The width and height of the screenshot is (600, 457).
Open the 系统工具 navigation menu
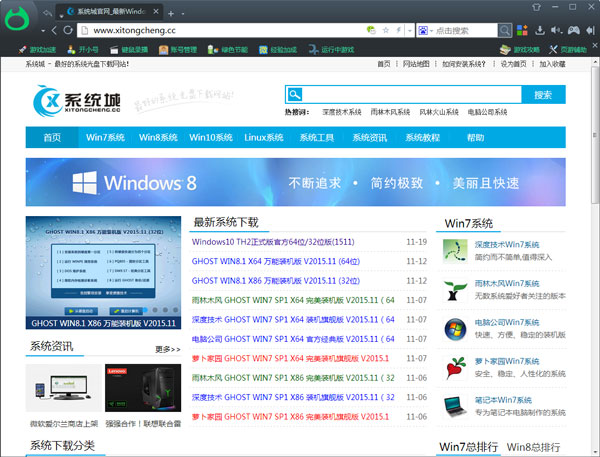click(x=317, y=137)
